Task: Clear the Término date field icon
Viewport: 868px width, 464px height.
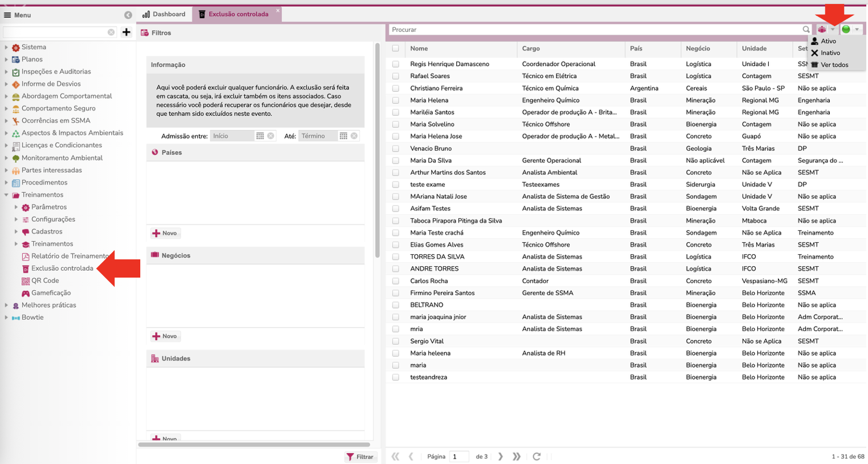Action: [x=354, y=136]
